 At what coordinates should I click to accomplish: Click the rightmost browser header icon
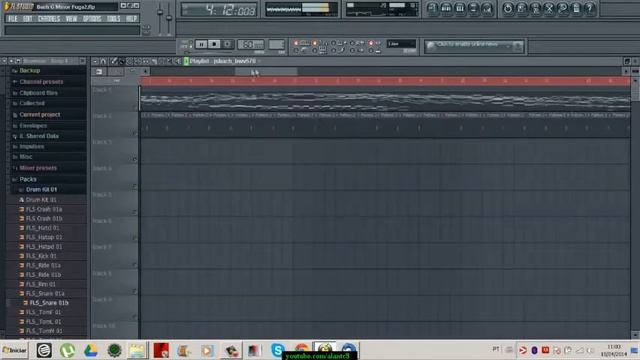[x=83, y=61]
